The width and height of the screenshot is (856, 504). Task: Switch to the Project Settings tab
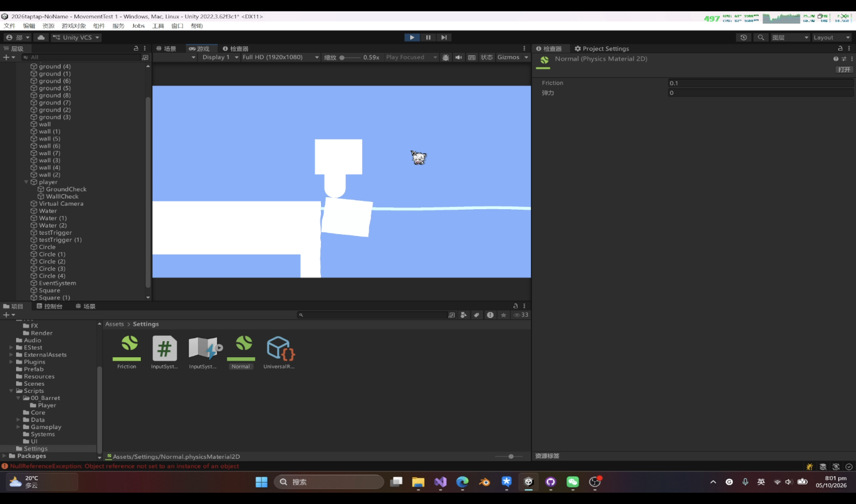click(602, 49)
